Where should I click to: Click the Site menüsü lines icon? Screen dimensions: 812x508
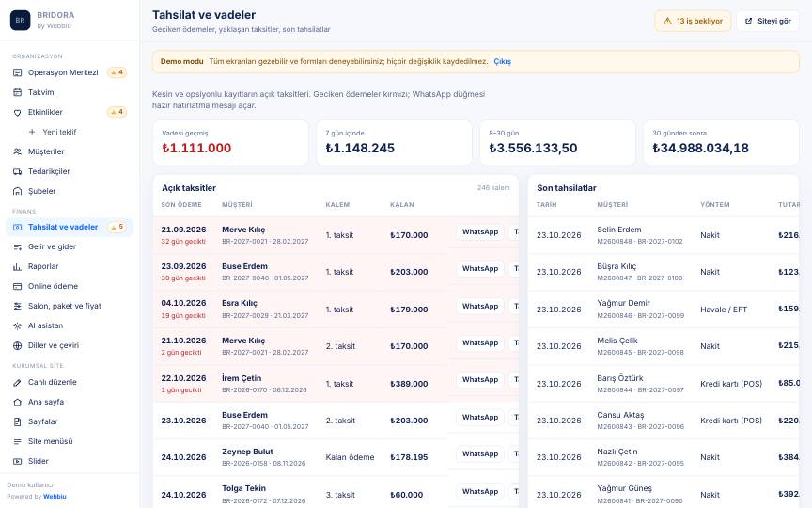(x=17, y=441)
